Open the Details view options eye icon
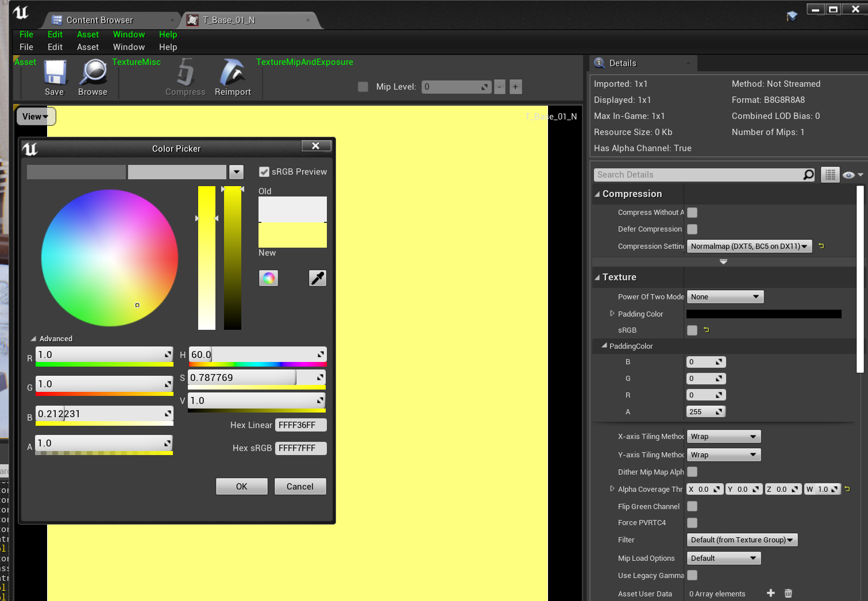The image size is (868, 601). pyautogui.click(x=852, y=175)
